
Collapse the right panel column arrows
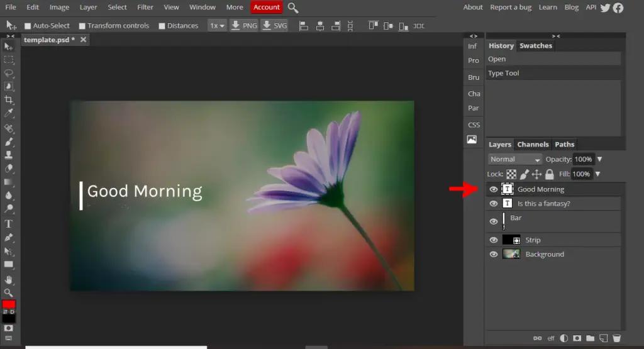coord(556,36)
